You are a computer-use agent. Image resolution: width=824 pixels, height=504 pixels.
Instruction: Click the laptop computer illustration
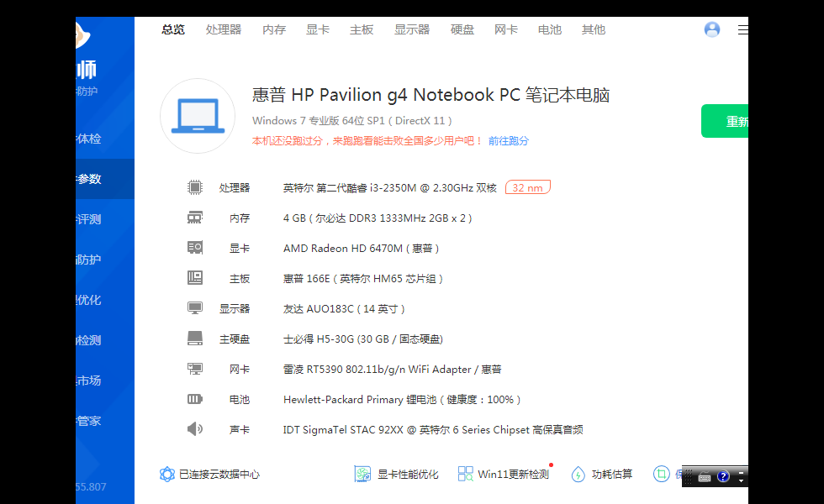(x=198, y=116)
